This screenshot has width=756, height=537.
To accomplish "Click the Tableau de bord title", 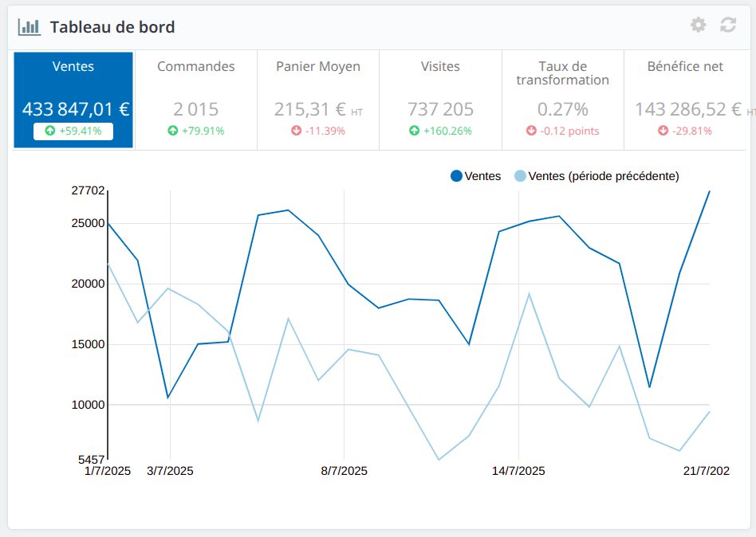I will coord(112,27).
